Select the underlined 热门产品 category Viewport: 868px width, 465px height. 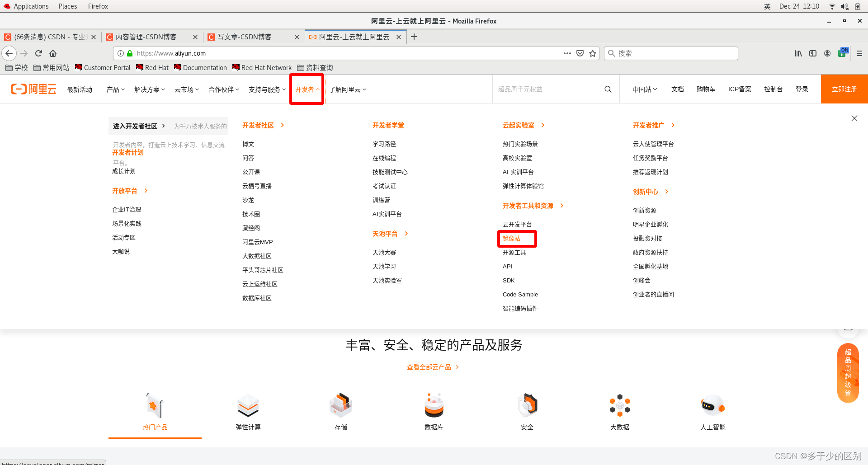[155, 427]
